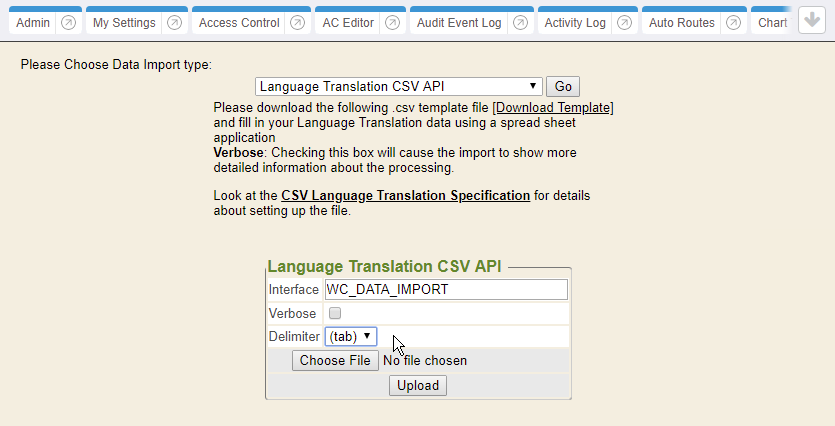The height and width of the screenshot is (426, 835).
Task: Click the arrow icon beside Access Control tab
Action: tap(297, 22)
